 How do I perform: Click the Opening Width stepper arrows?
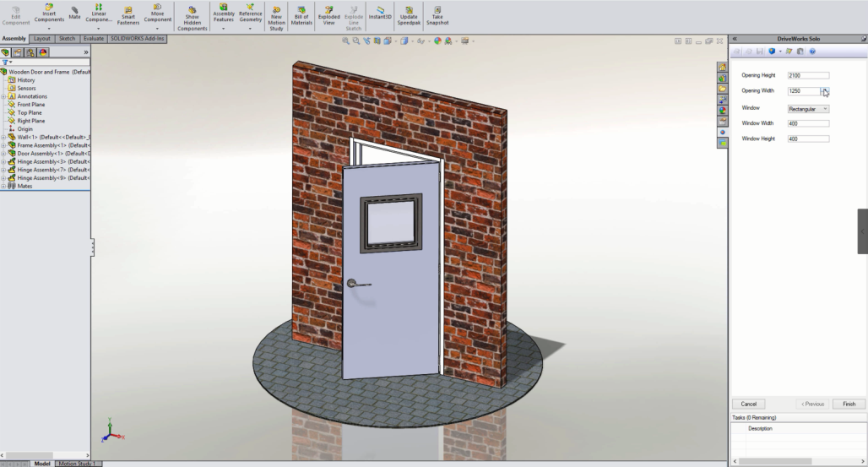tap(825, 90)
